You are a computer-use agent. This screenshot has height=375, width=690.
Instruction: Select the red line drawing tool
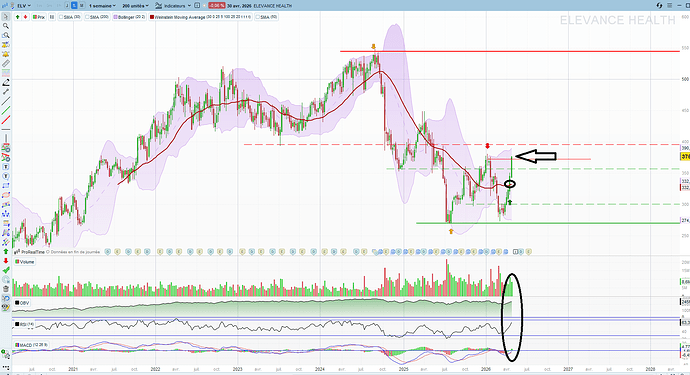click(x=6, y=120)
